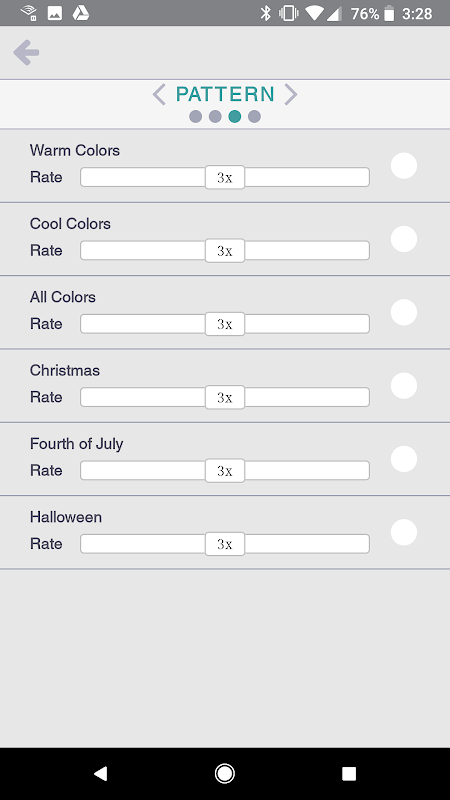Select the Halloween pattern radio button
Screen dimensions: 450x800
click(x=404, y=532)
